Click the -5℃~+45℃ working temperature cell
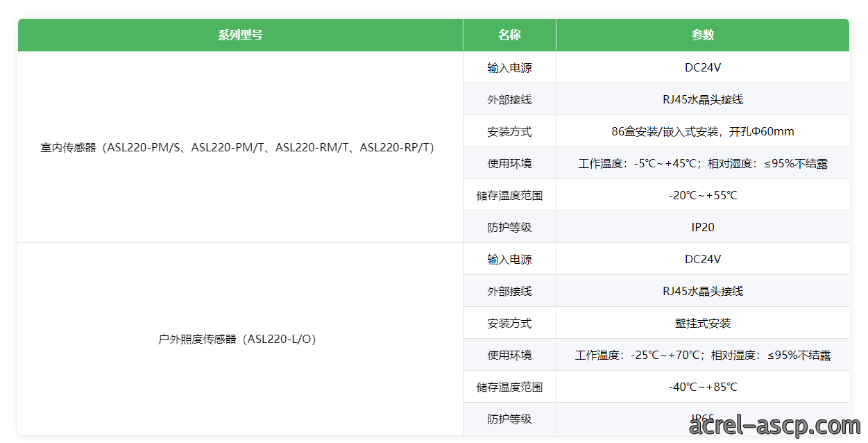868x443 pixels. 703,163
